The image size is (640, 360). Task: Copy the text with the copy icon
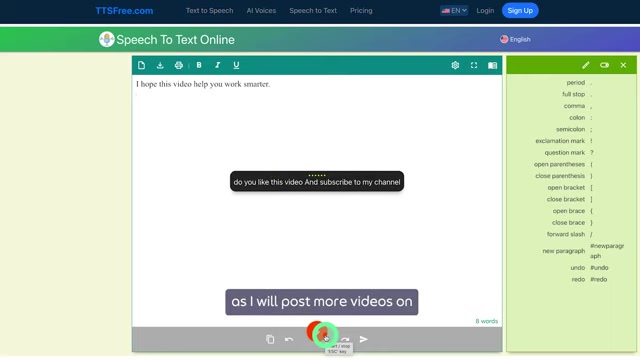[x=270, y=339]
